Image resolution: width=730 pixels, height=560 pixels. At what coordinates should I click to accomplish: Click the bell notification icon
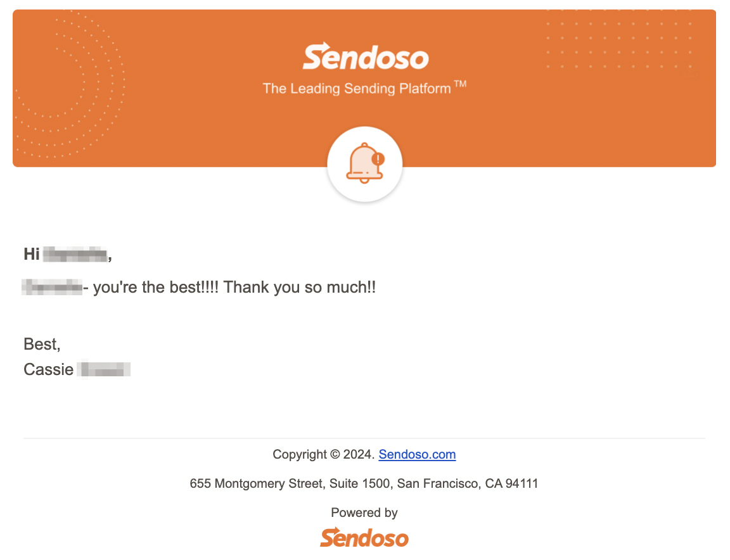point(364,163)
